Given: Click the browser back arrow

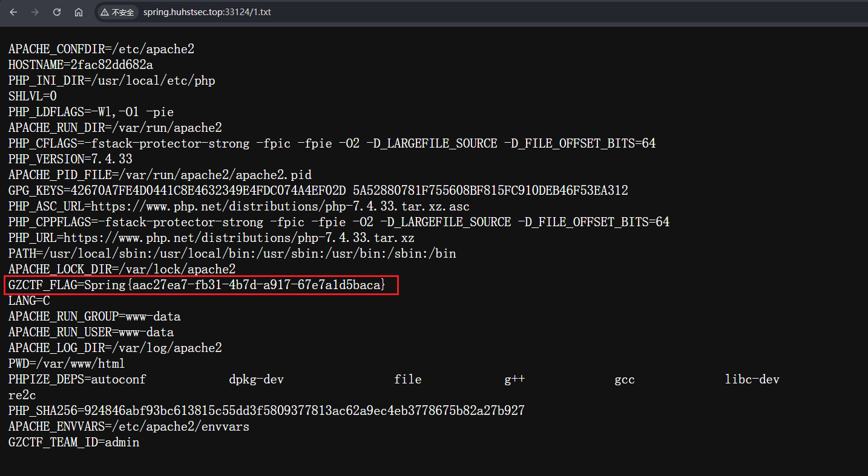Looking at the screenshot, I should click(14, 12).
